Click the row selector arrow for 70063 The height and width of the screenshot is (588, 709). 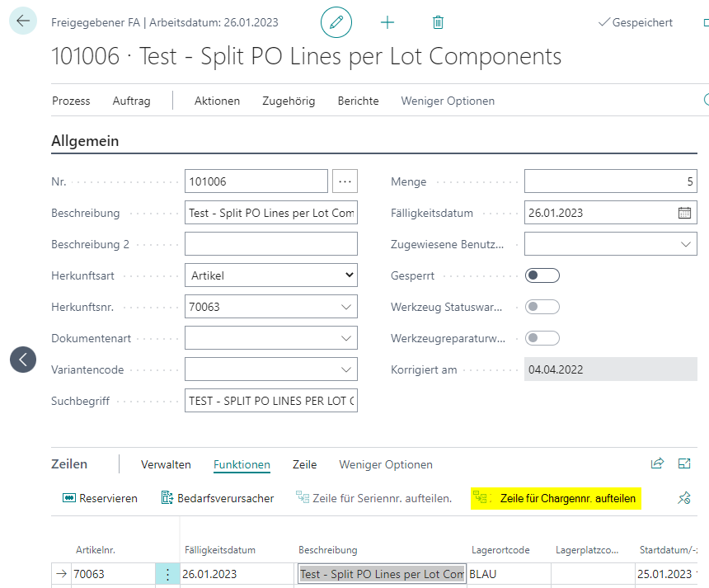coord(62,574)
